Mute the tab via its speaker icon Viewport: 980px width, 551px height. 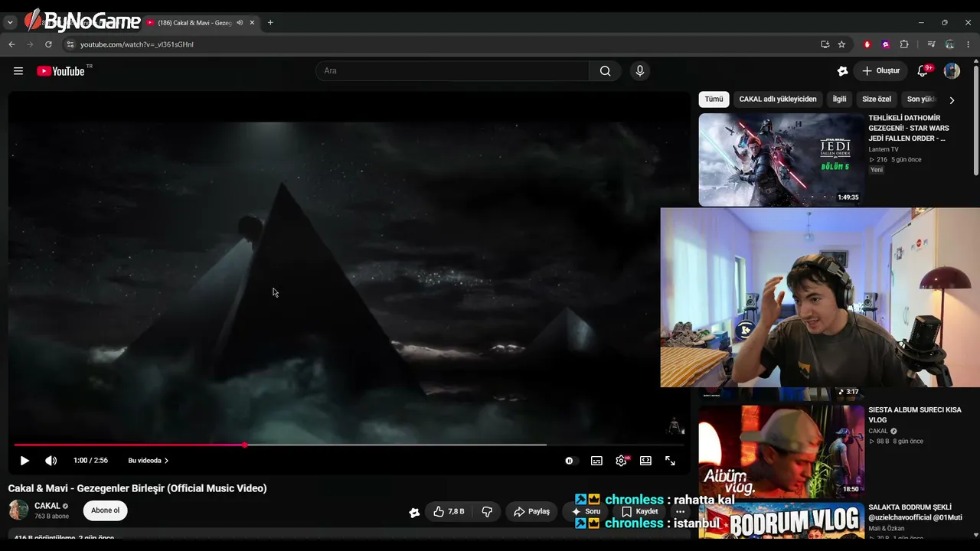240,23
